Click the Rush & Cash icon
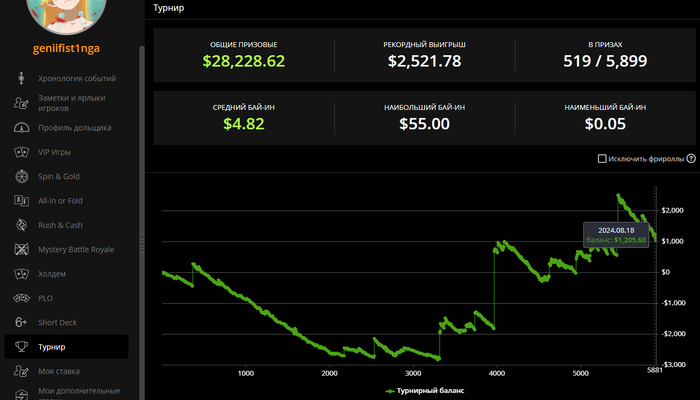The width and height of the screenshot is (700, 400). 21,225
